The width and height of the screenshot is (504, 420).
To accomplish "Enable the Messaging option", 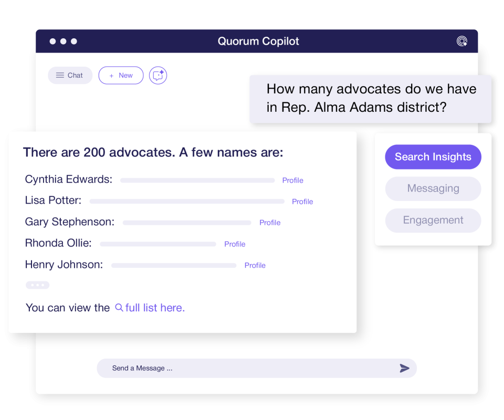I will click(433, 188).
